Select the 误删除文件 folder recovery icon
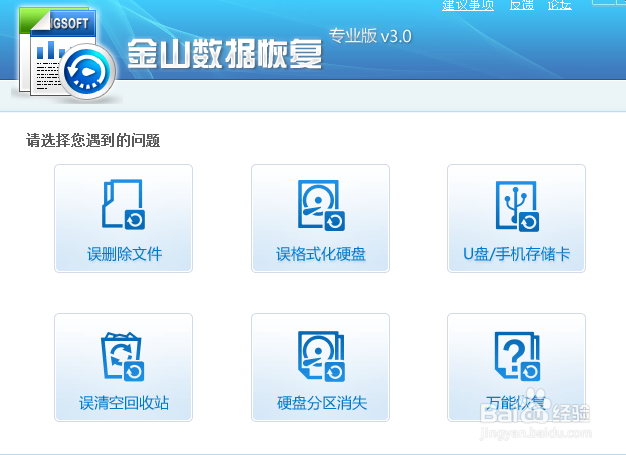 click(123, 204)
